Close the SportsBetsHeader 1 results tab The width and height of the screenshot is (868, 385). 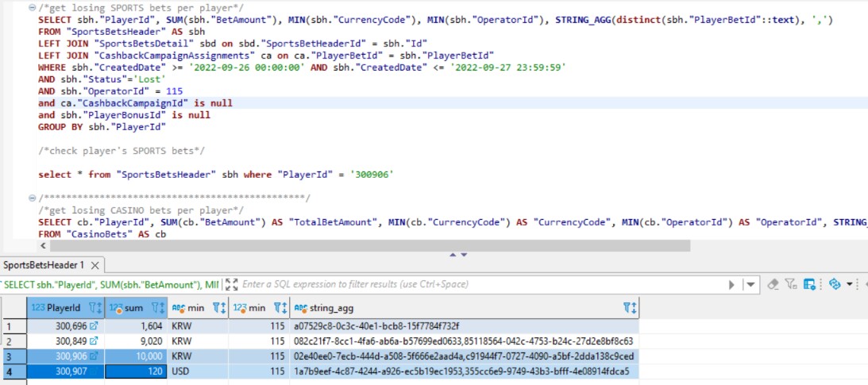pos(95,265)
